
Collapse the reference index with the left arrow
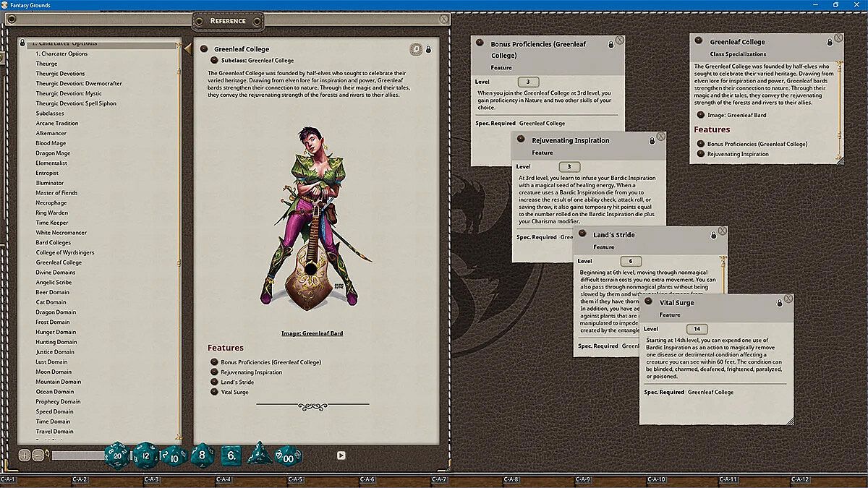187,48
